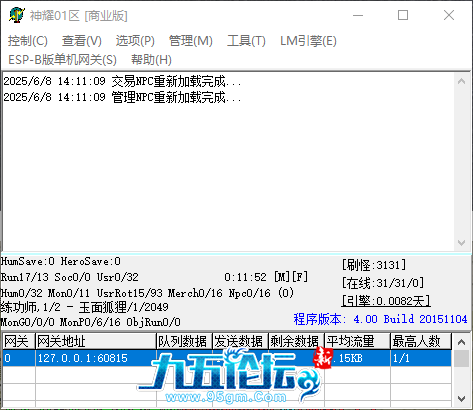Viewport: 473px width, 410px height.
Task: Click the 平均流量 column header
Action: coord(357,341)
